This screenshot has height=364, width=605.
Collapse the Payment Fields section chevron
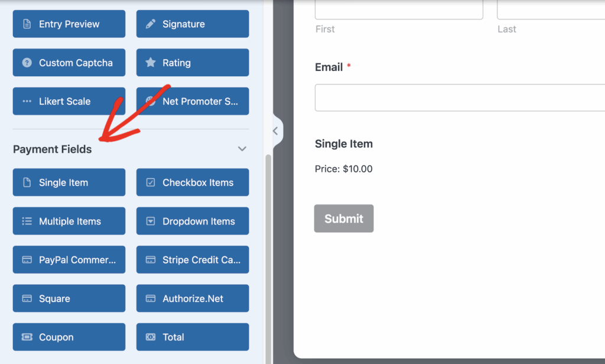pyautogui.click(x=242, y=149)
